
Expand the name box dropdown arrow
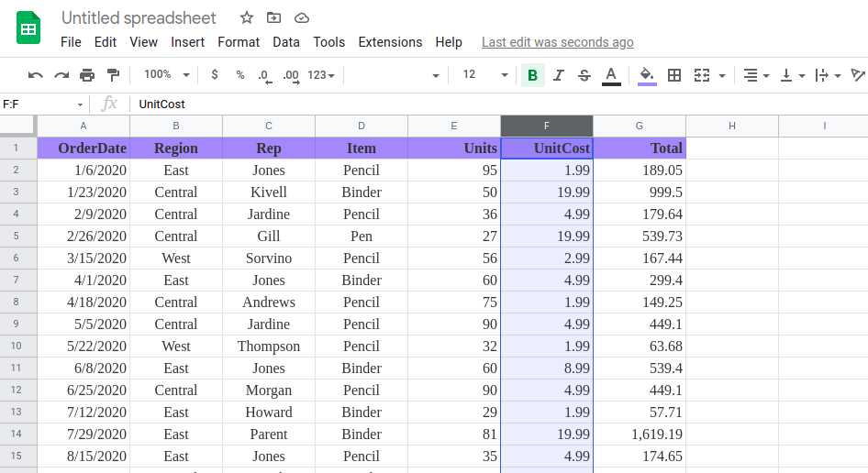(x=80, y=104)
